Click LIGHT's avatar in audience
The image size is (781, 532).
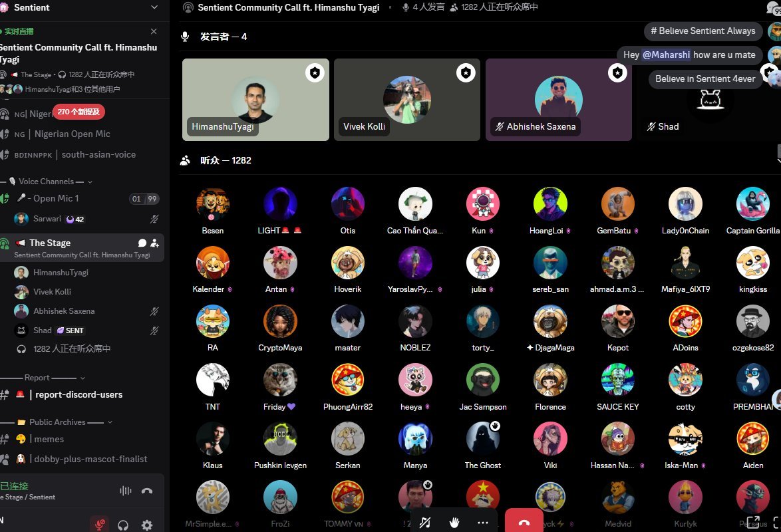point(281,203)
